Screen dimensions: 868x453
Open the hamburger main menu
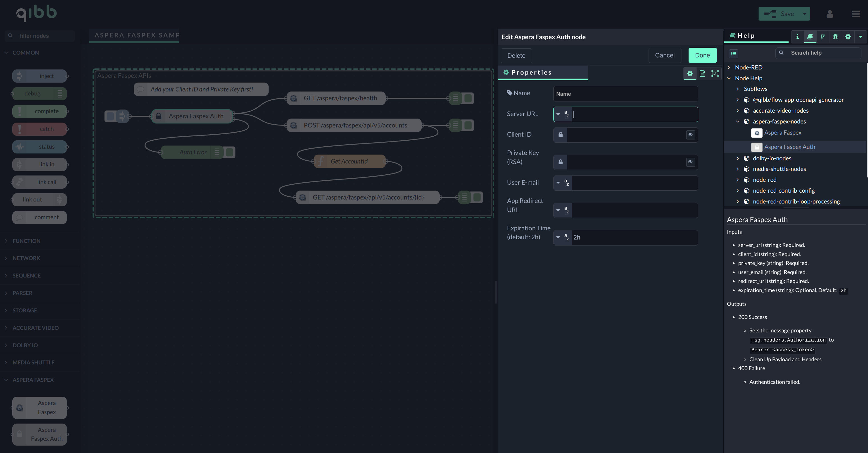[x=855, y=14]
